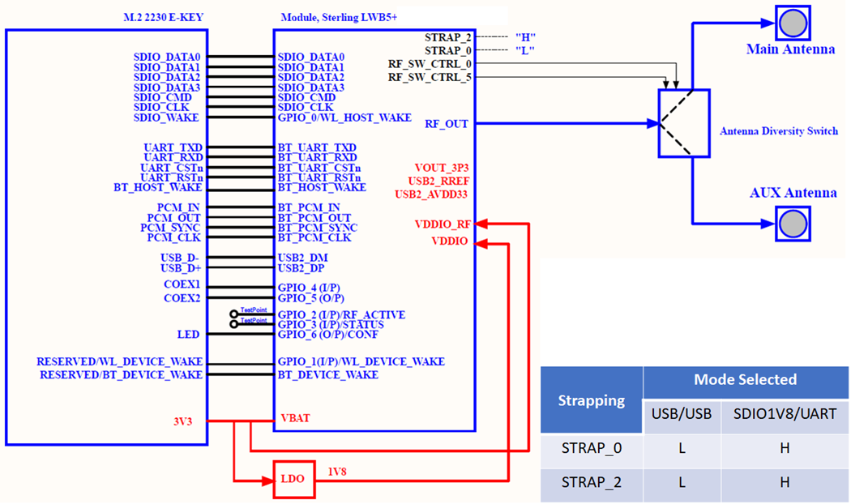This screenshot has width=851, height=504.
Task: Click the Module, Sterling LWB5+ title
Action: pyautogui.click(x=338, y=16)
